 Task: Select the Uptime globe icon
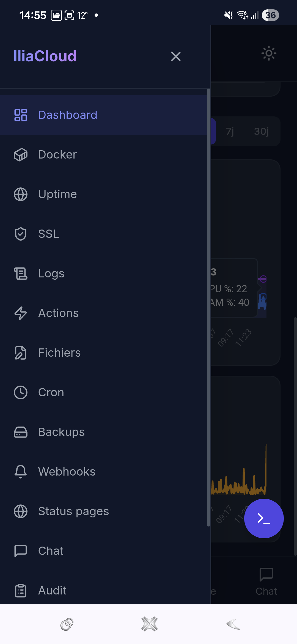21,194
